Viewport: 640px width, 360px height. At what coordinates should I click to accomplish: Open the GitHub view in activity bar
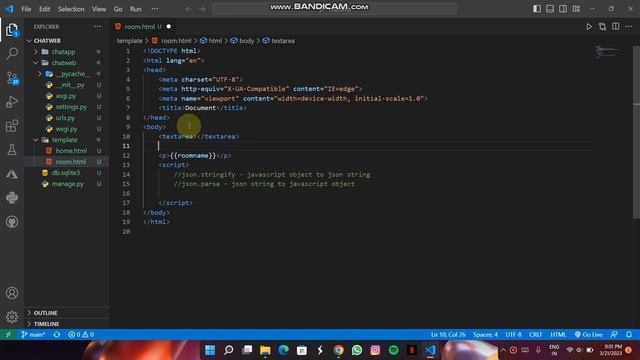tap(12, 222)
